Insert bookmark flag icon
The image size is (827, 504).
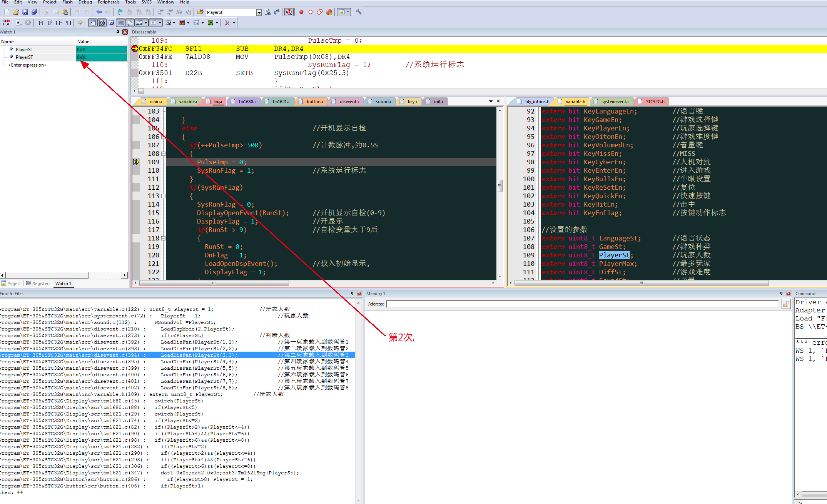120,12
